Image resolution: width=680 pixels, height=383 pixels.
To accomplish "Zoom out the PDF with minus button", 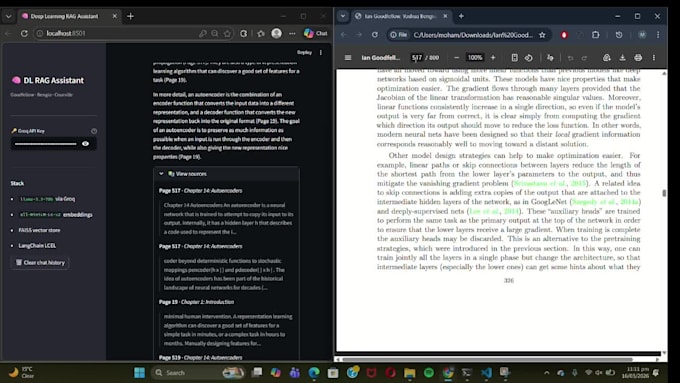I will (x=456, y=57).
